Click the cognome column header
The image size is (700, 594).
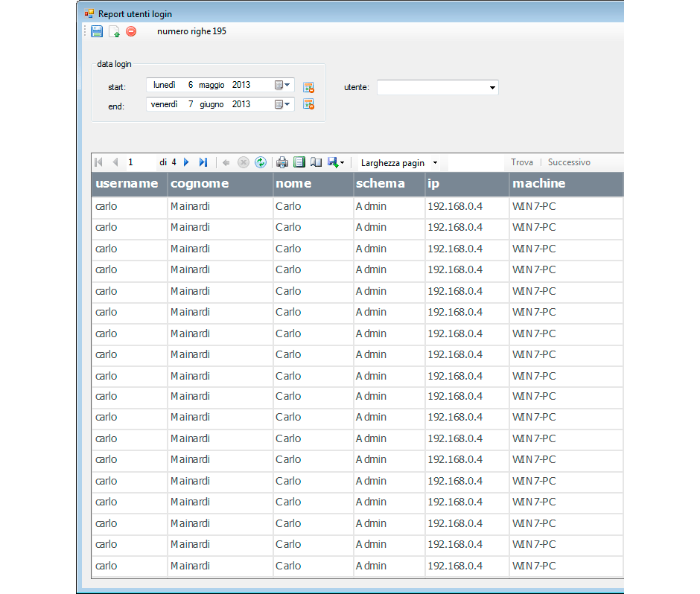[x=220, y=184]
